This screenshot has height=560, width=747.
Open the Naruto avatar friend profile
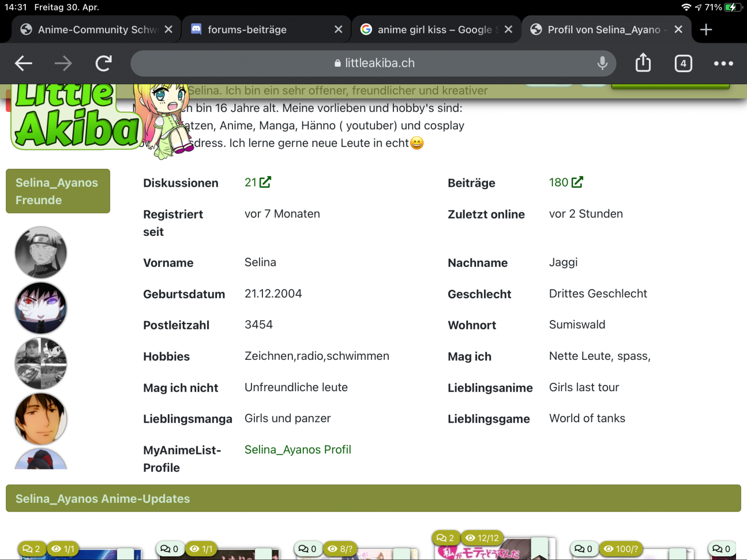(41, 252)
